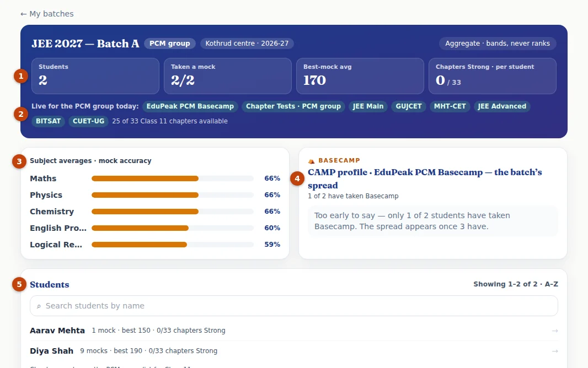
Task: Click the PCM group badge
Action: (x=169, y=44)
